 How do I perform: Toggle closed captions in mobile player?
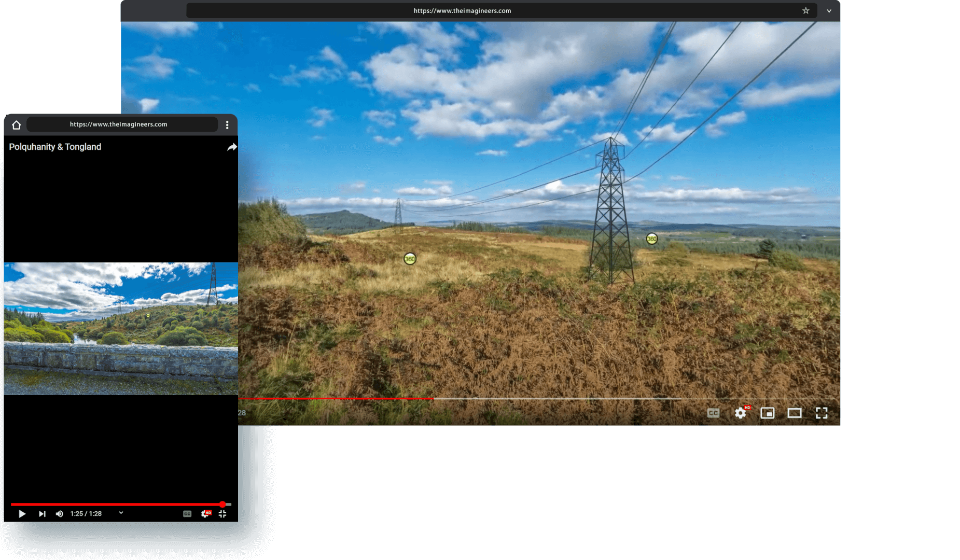click(x=187, y=514)
